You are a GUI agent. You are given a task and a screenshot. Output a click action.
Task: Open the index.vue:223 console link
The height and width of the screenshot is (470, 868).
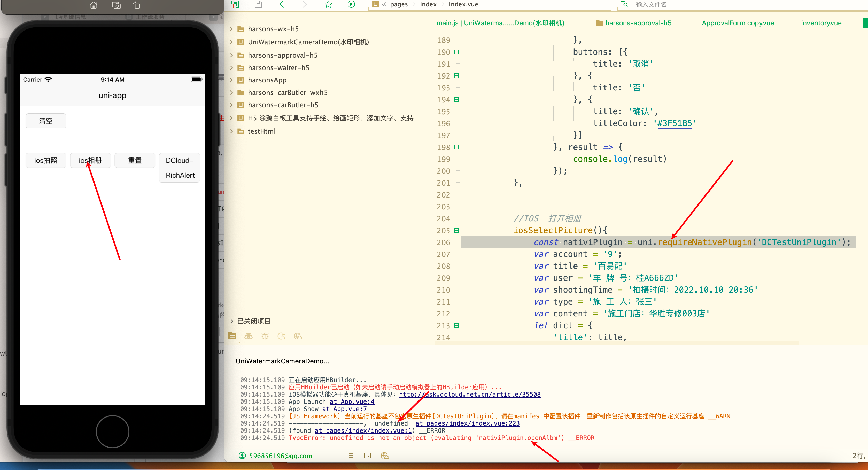(467, 423)
